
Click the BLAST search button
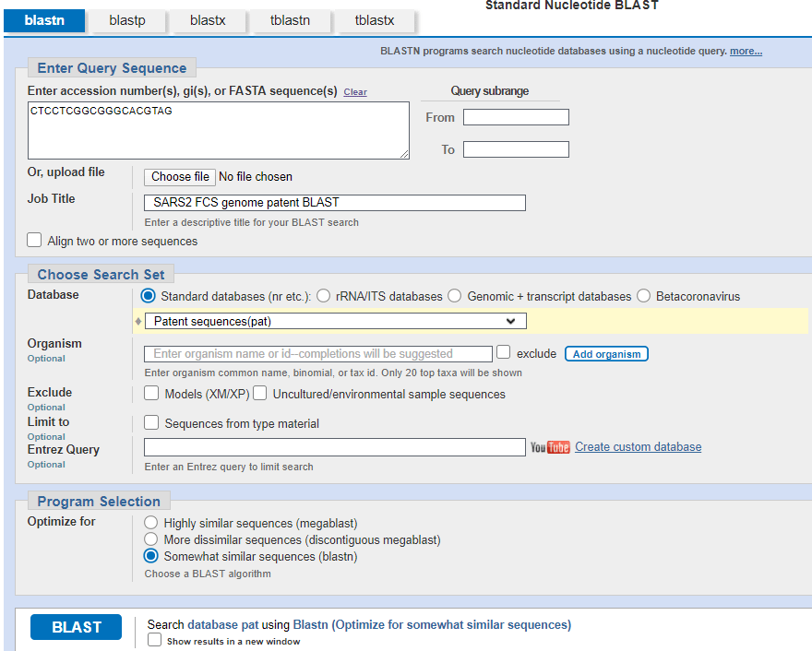pos(76,627)
